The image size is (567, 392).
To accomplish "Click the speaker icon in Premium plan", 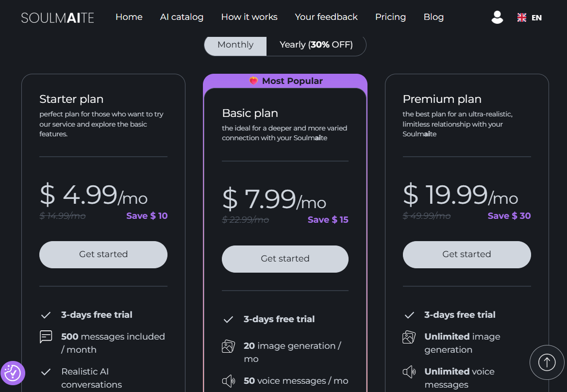I will (x=409, y=372).
